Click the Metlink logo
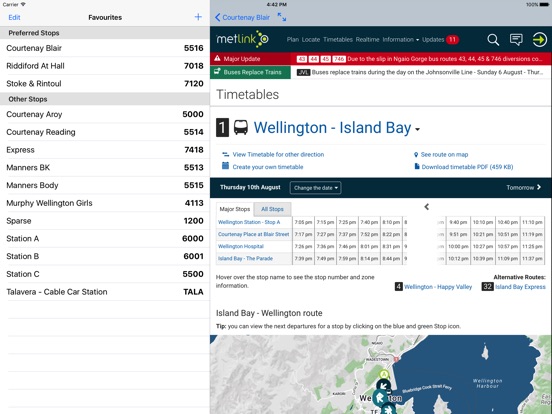 pyautogui.click(x=243, y=39)
